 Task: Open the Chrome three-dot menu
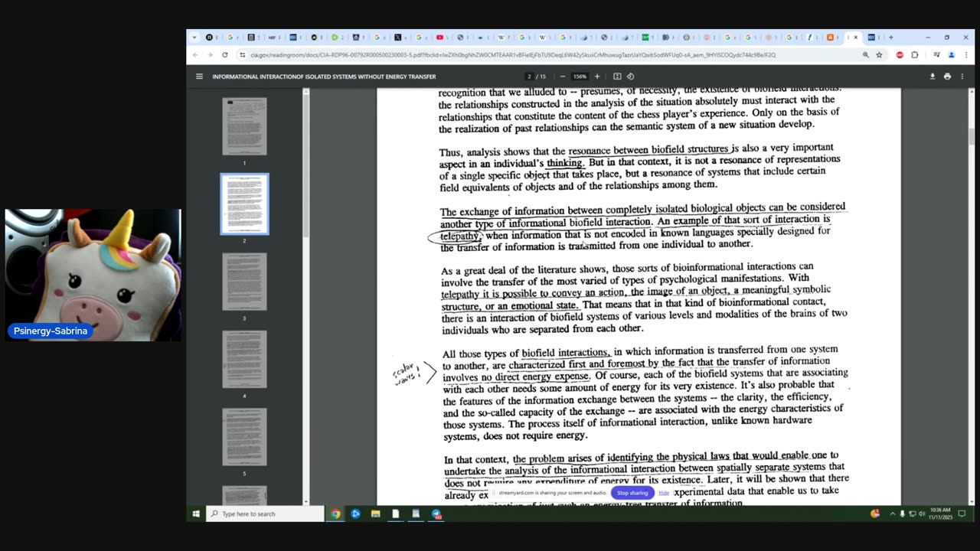(965, 55)
